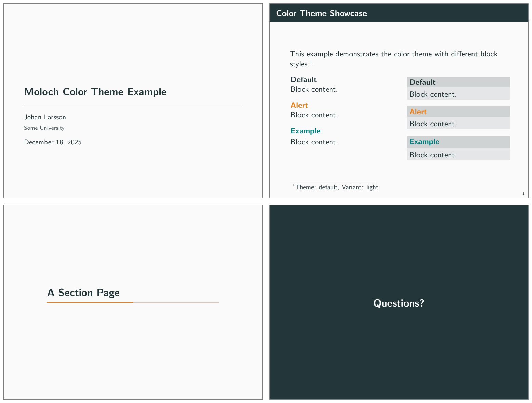This screenshot has width=532, height=403.
Task: Click block content inside the shaded Example block
Action: pos(433,155)
